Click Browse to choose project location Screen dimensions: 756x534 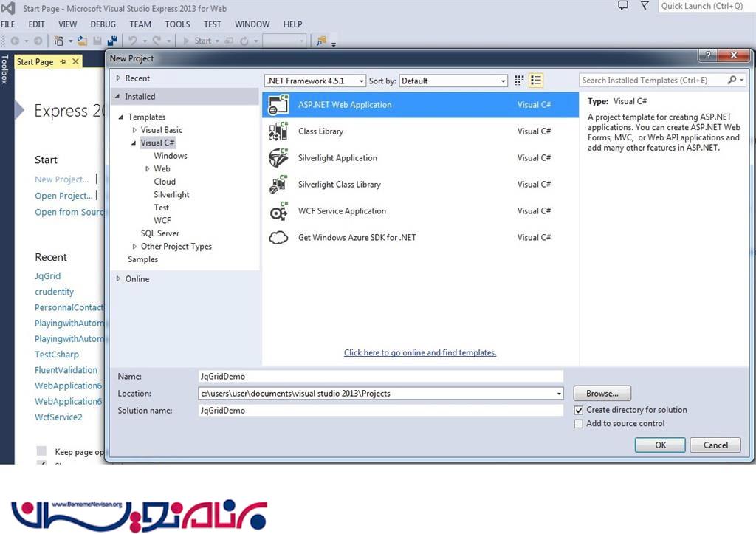(x=602, y=394)
